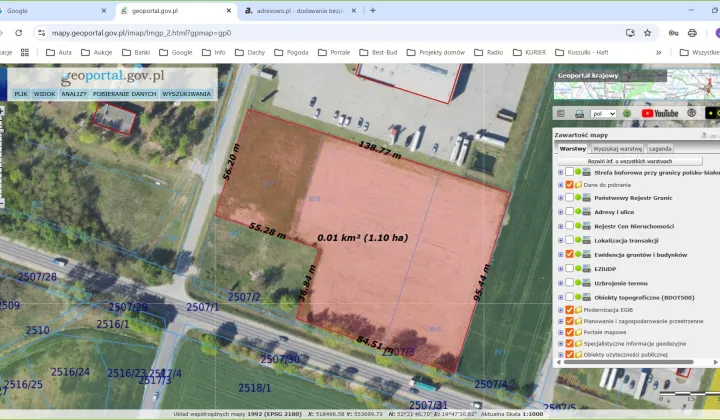Click the print icon in Geoportal toolbar
The height and width of the screenshot is (420, 720).
click(x=578, y=113)
